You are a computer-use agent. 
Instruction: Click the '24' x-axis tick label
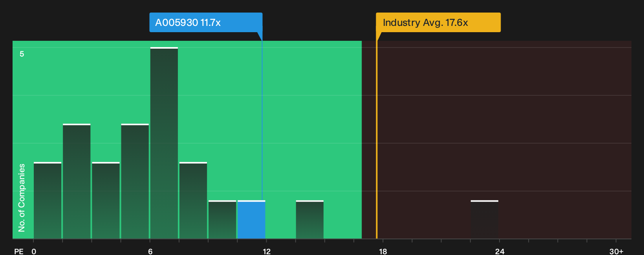click(x=499, y=251)
